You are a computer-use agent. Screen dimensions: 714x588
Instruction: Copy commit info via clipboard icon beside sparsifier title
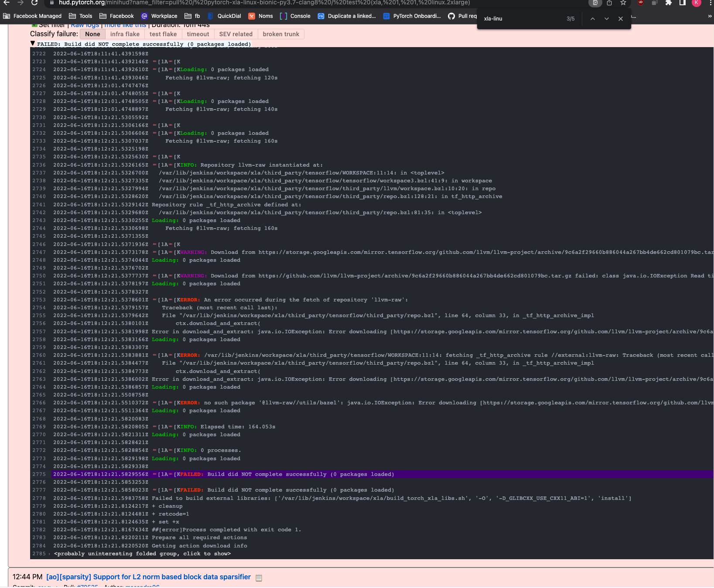pos(259,578)
